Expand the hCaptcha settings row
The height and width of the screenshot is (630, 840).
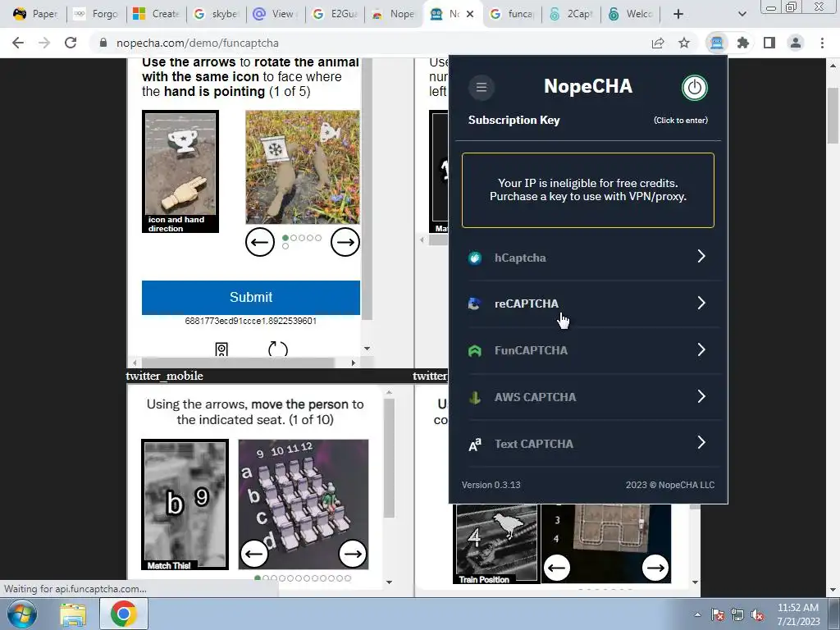587,257
